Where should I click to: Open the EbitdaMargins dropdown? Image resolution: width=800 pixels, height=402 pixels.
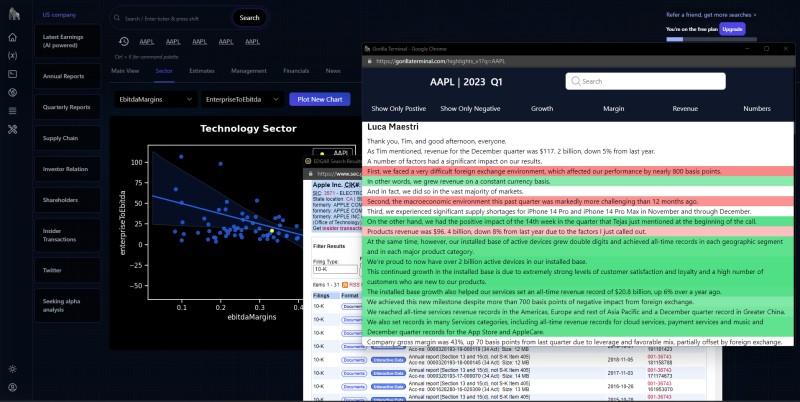(x=156, y=99)
